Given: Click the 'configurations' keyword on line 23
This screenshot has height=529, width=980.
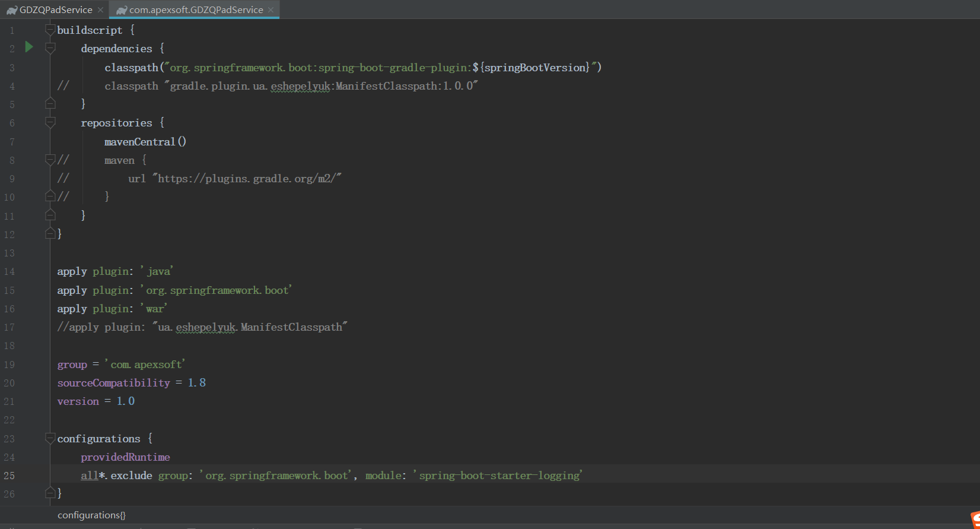Looking at the screenshot, I should tap(98, 439).
